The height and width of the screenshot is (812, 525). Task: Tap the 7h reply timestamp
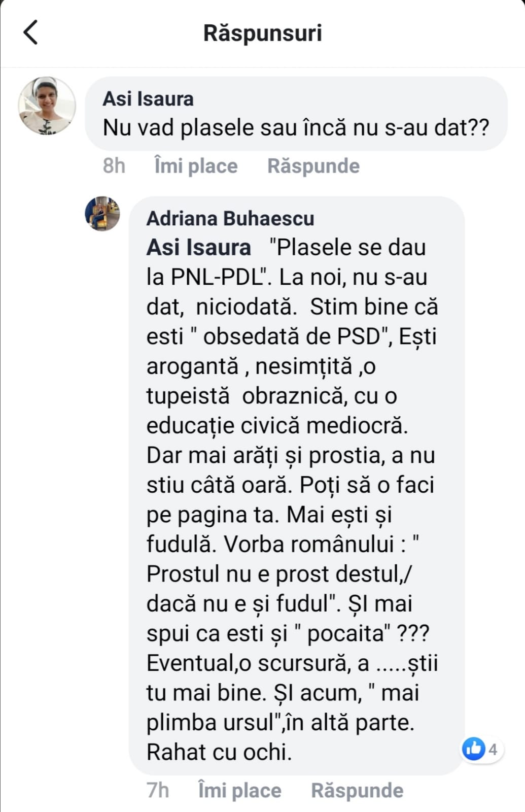click(158, 790)
